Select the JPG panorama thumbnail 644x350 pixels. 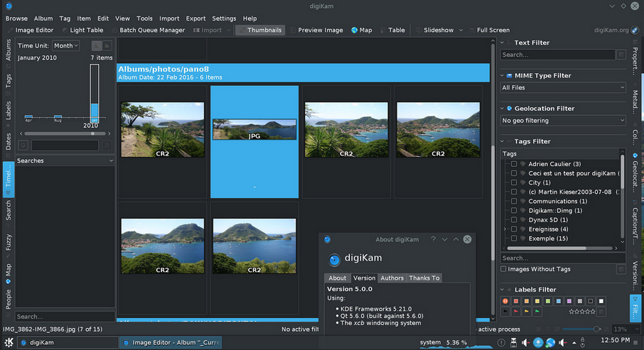click(254, 129)
